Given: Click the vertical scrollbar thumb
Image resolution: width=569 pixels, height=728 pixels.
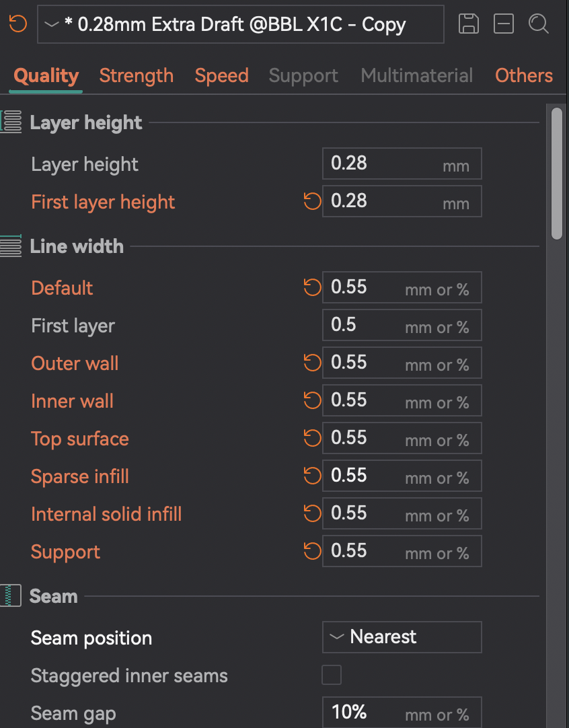Looking at the screenshot, I should click(556, 173).
